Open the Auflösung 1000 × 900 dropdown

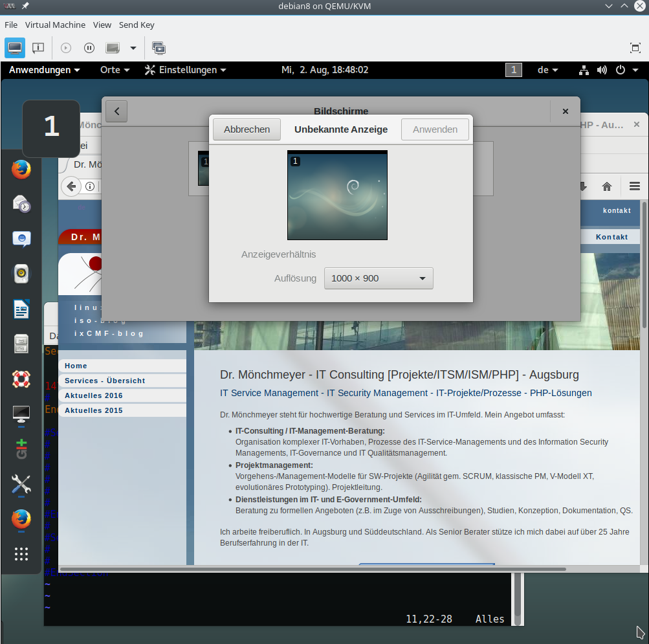[379, 278]
